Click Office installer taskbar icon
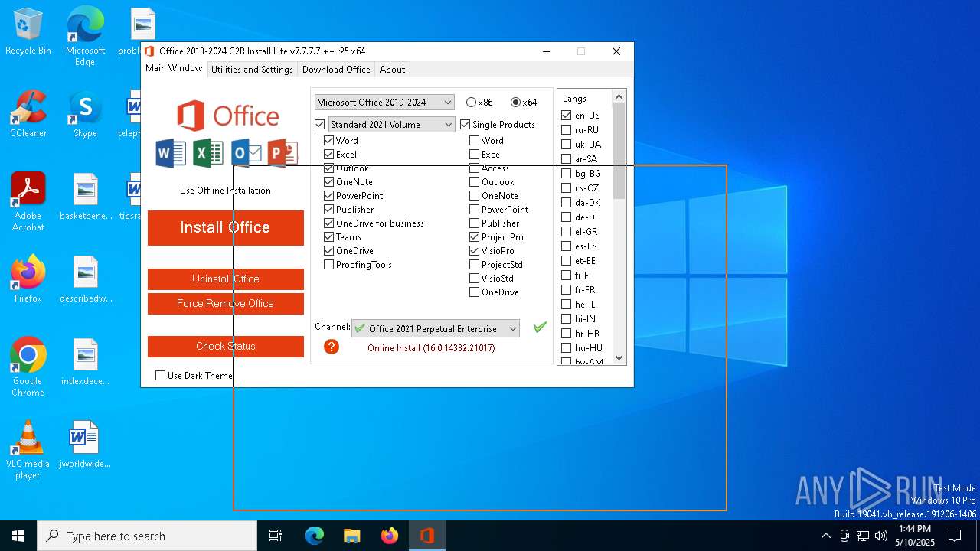 click(427, 536)
